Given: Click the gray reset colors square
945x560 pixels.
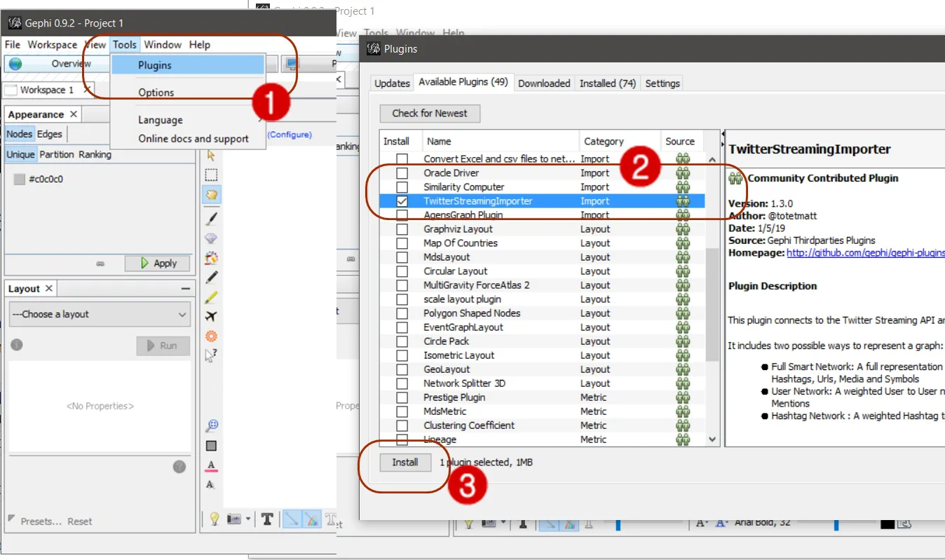Looking at the screenshot, I should pyautogui.click(x=211, y=446).
